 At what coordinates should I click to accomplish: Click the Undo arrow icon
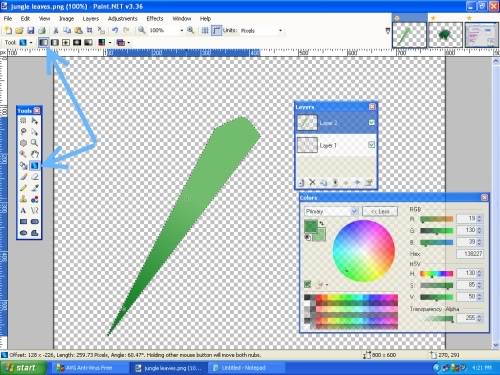115,30
